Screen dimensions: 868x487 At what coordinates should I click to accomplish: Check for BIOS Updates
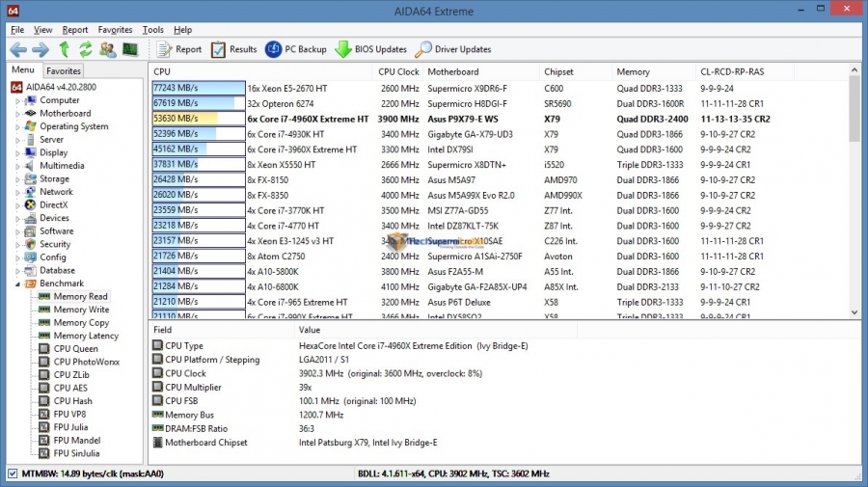point(371,50)
